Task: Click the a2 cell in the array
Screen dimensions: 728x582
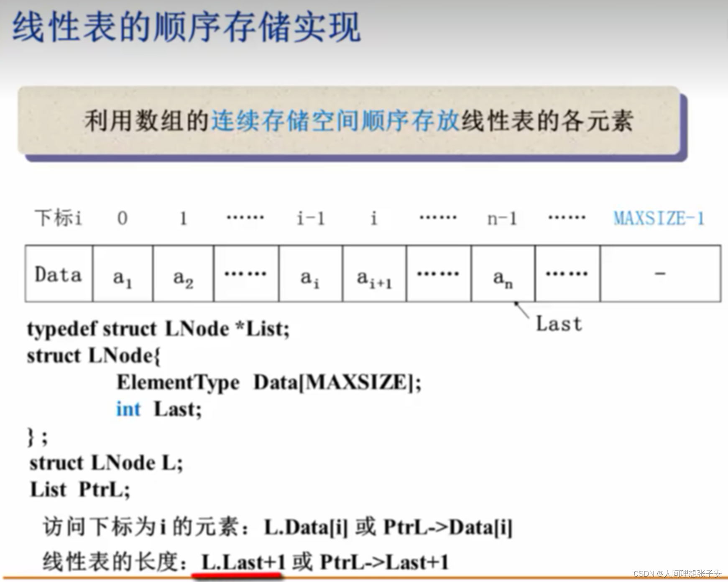Action: 183,274
